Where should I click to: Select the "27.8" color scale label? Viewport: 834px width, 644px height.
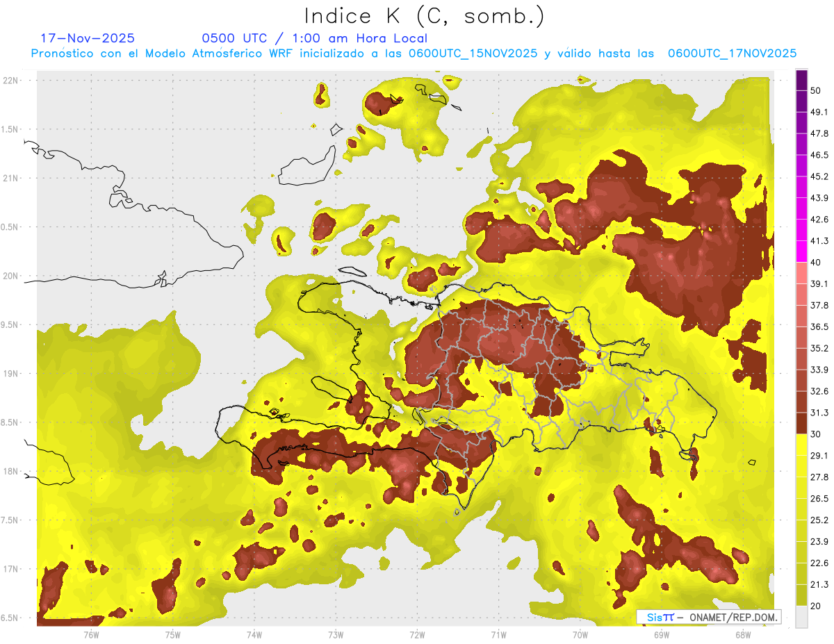819,477
